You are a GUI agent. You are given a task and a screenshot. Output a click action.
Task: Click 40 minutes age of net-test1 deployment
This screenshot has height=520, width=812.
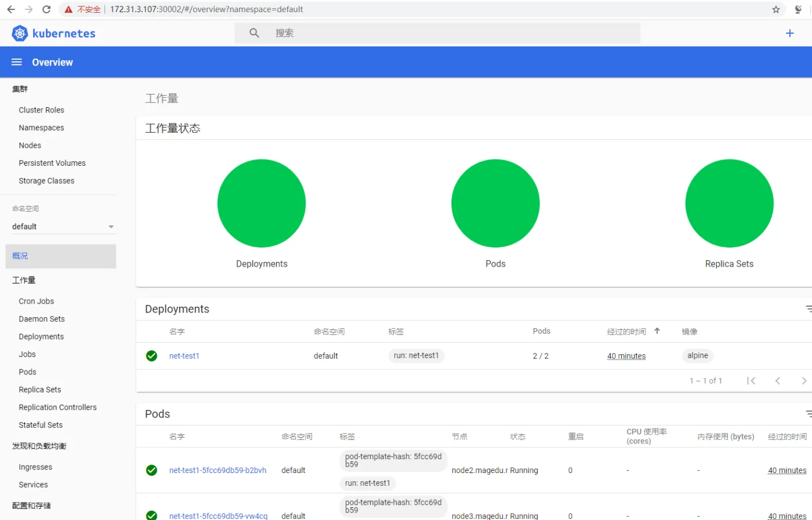626,356
